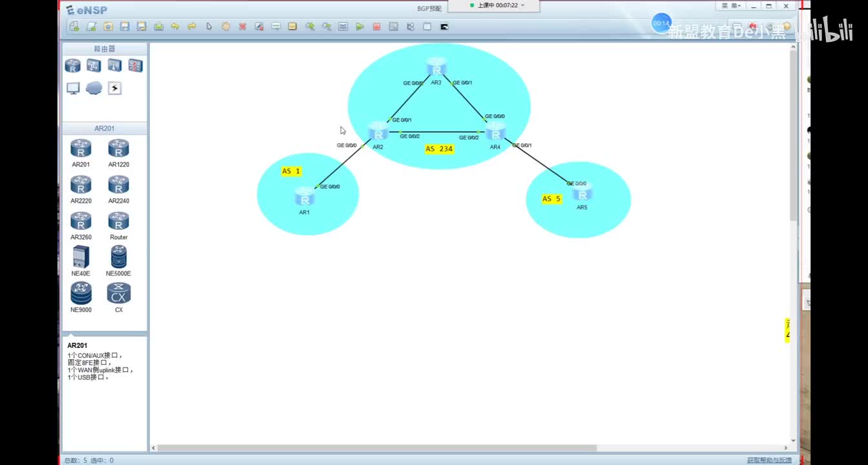Click the vertical scrollbar thumb
This screenshot has width=868, height=465.
pos(794,136)
